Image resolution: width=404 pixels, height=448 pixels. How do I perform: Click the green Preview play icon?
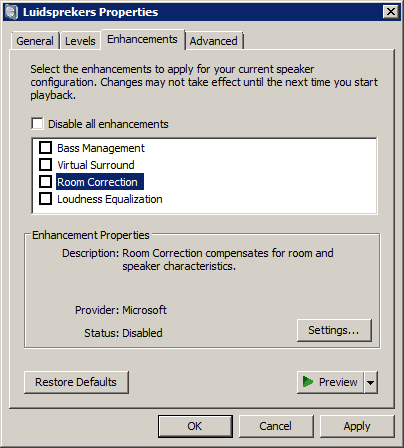[x=307, y=382]
